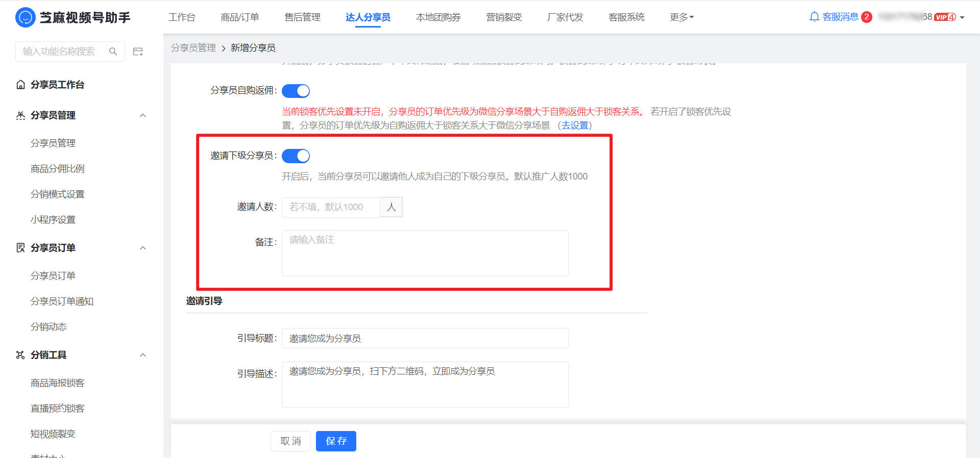Open the 工作台 top tab
The width and height of the screenshot is (980, 458).
coord(182,17)
